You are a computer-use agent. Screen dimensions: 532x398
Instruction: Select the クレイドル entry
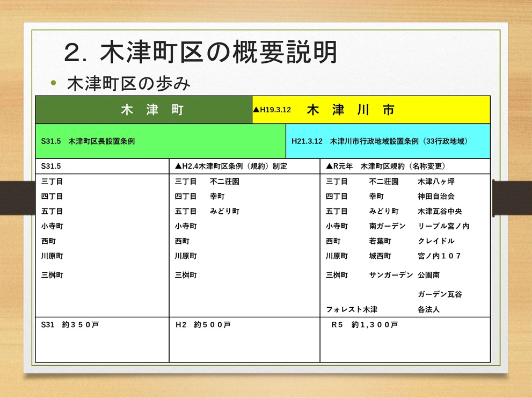436,241
